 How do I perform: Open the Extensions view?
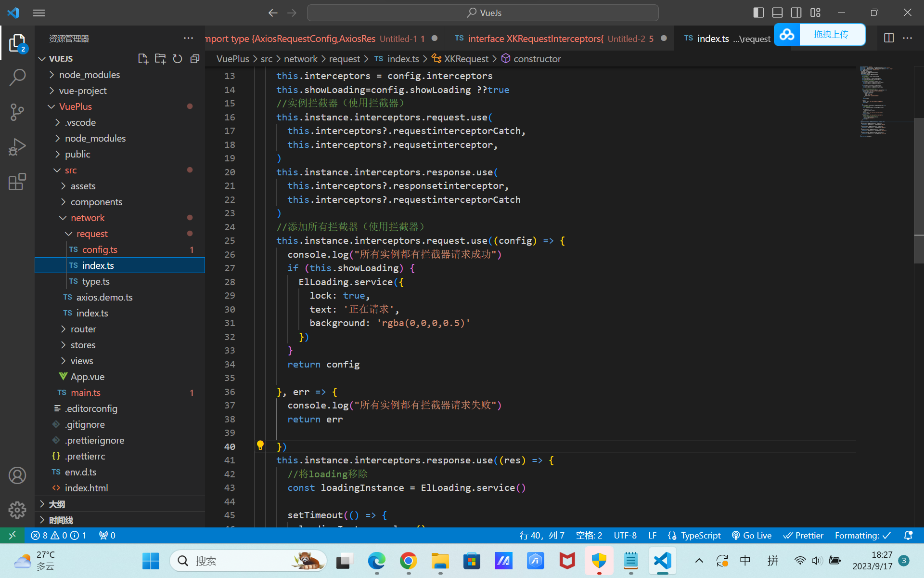[17, 182]
